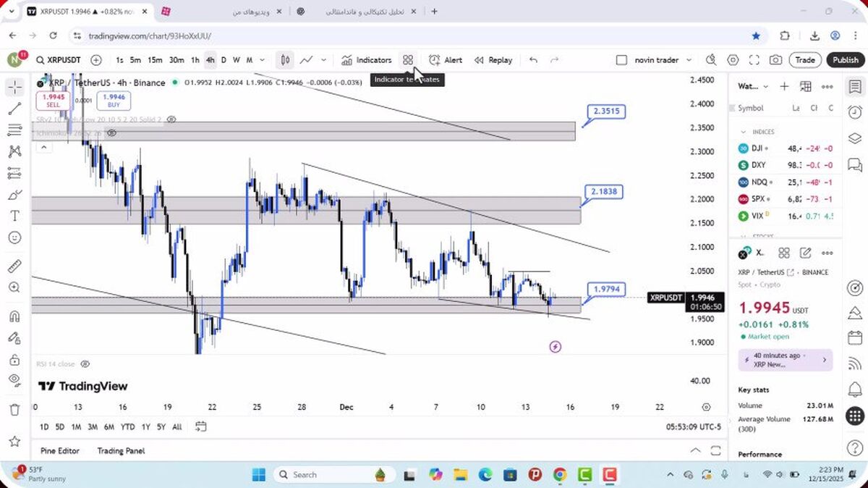This screenshot has height=488, width=868.
Task: Open quick search magnifier in top toolbar
Action: coord(711,60)
